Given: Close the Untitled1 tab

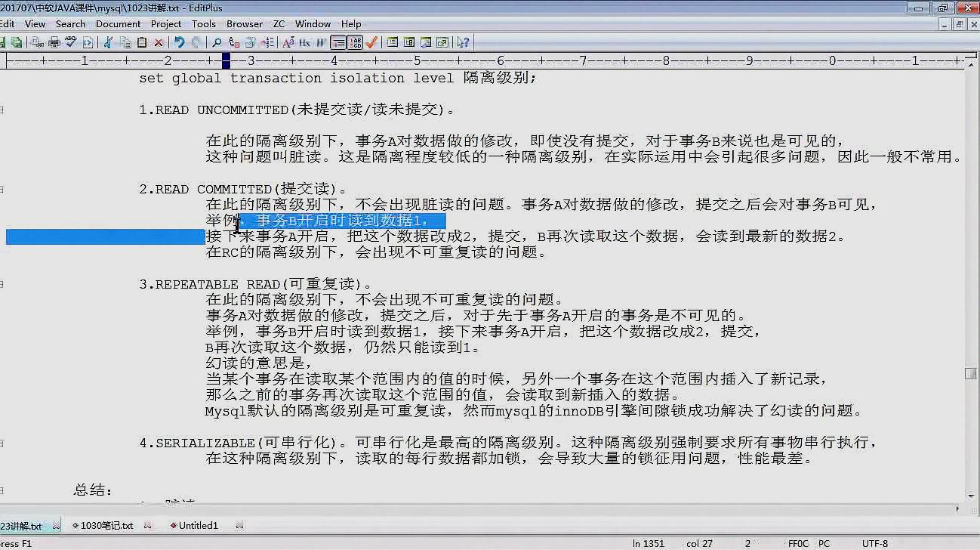Looking at the screenshot, I should click(239, 525).
